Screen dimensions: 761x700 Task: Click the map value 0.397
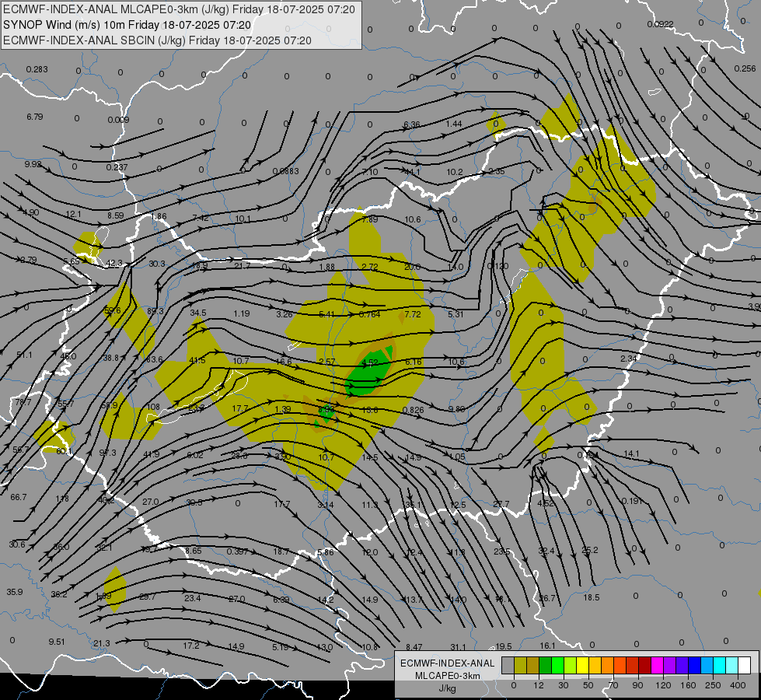coord(237,551)
